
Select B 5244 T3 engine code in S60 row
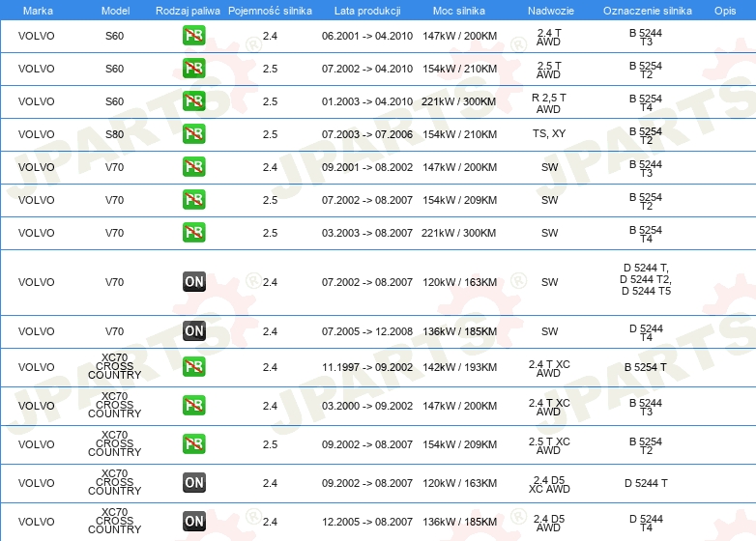click(x=646, y=37)
